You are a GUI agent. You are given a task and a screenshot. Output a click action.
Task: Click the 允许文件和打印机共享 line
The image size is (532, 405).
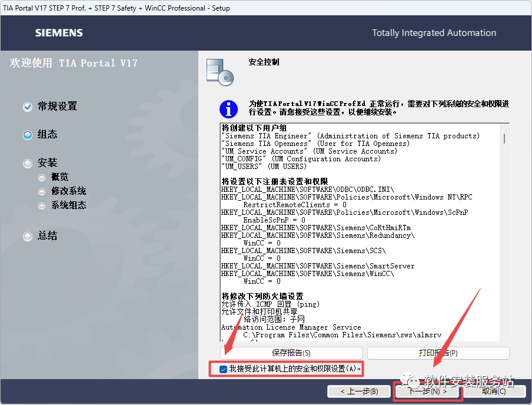coord(260,311)
